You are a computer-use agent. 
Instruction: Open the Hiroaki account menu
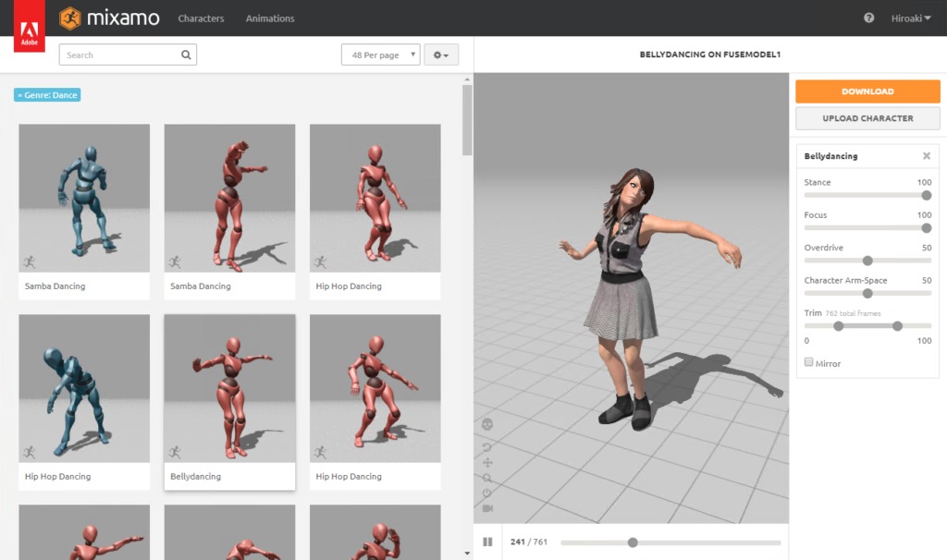coord(911,18)
